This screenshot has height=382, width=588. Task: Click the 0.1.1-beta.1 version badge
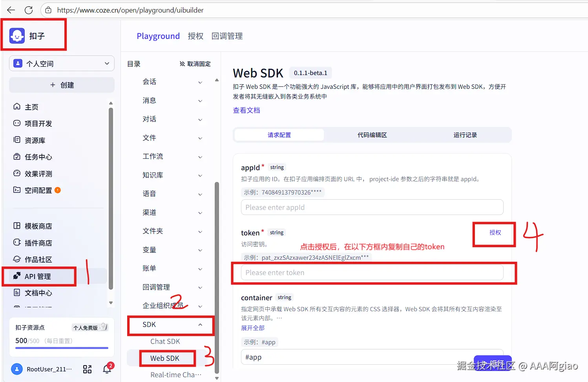coord(310,73)
